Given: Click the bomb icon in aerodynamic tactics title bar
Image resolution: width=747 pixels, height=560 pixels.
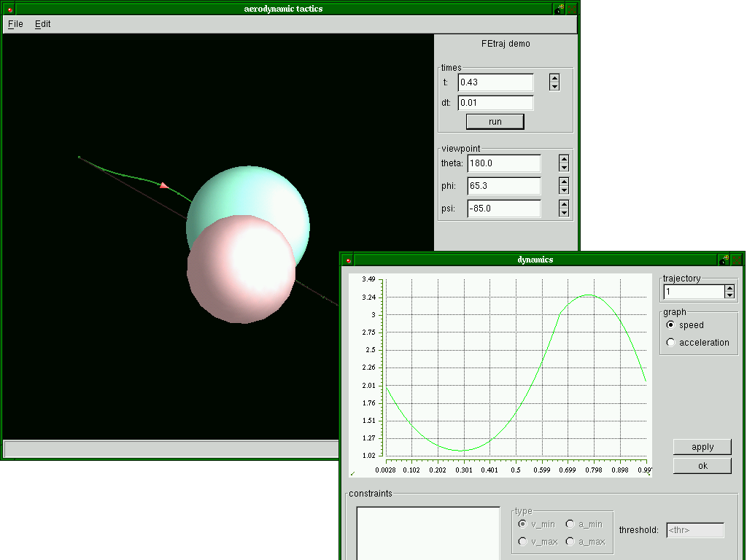Looking at the screenshot, I should point(560,9).
